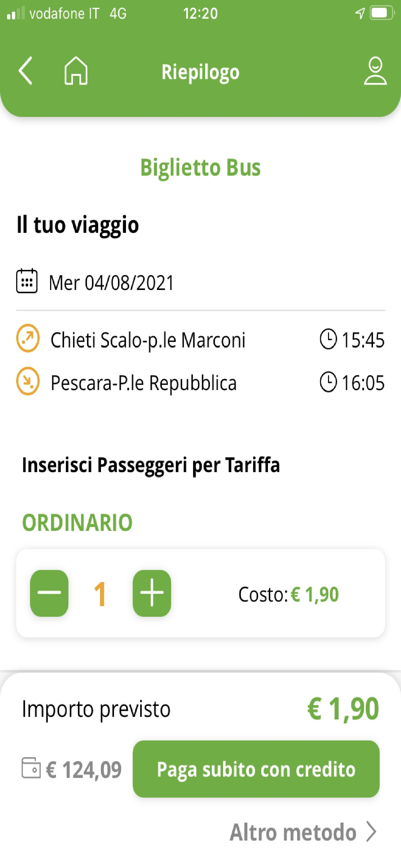The height and width of the screenshot is (868, 401).
Task: Tap the calendar icon beside the date
Action: [x=26, y=281]
